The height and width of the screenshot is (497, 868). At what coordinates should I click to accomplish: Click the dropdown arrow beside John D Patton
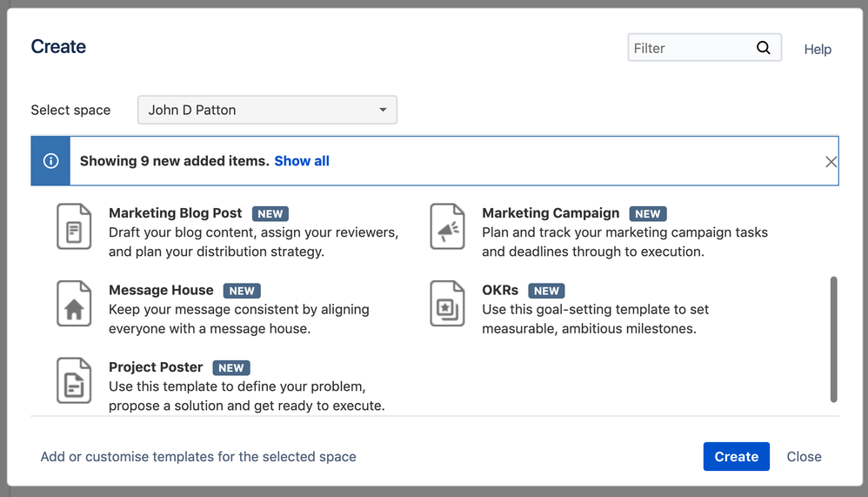click(x=383, y=111)
